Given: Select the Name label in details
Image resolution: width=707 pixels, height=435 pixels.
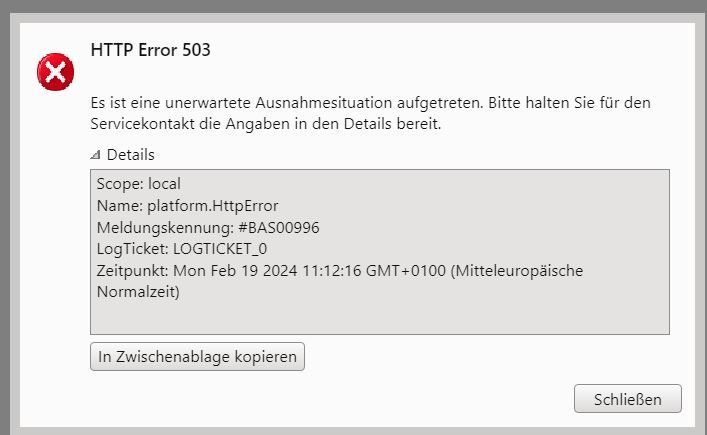Looking at the screenshot, I should [x=119, y=206].
